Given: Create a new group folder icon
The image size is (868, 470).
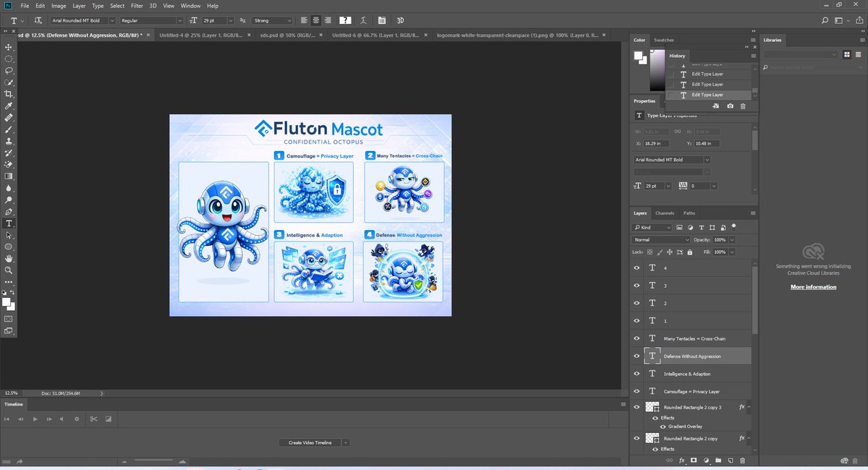Looking at the screenshot, I should (718, 460).
